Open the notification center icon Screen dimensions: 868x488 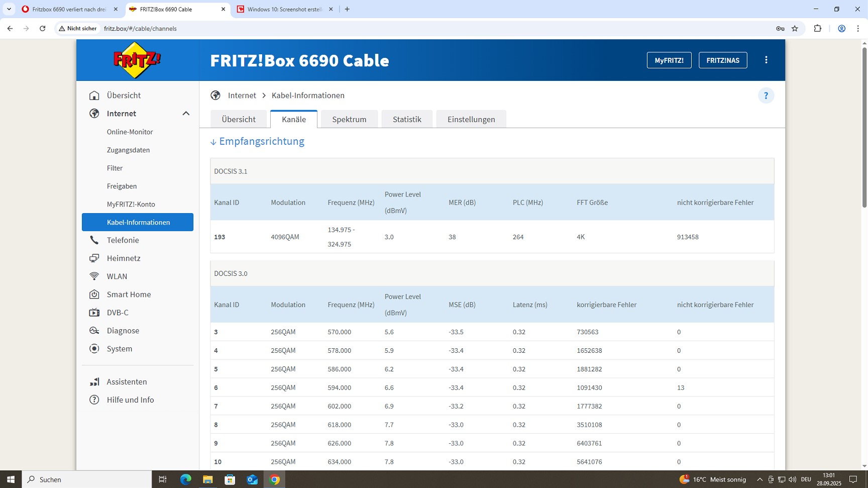tap(853, 479)
